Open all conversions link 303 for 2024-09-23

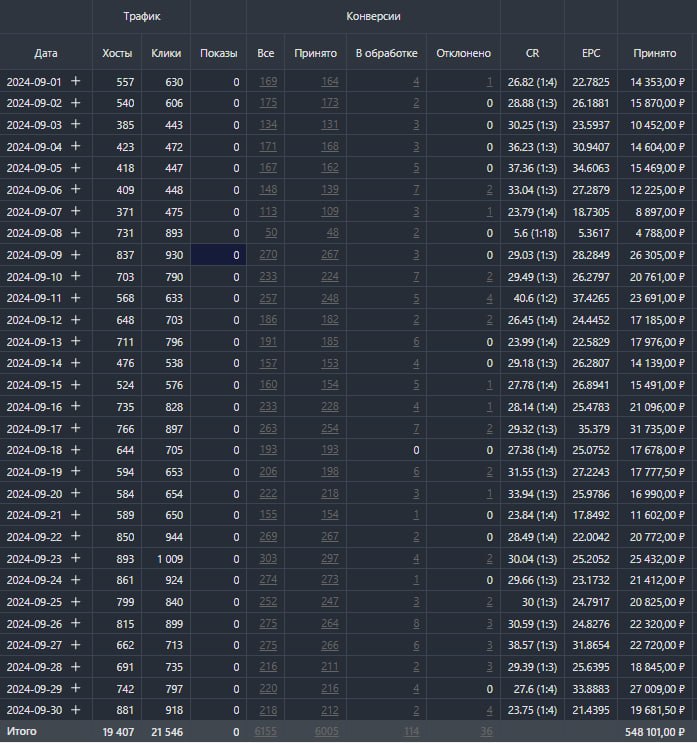268,559
